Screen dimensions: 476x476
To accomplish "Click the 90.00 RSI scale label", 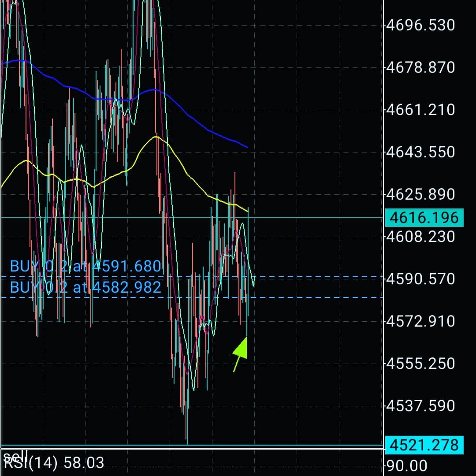I will 406,465.
